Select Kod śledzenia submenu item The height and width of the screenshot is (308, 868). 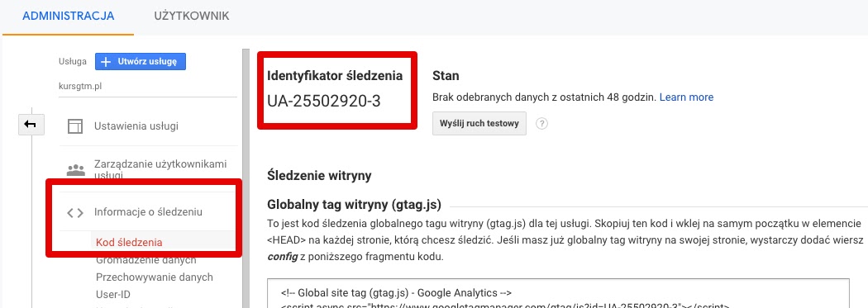[x=129, y=242]
